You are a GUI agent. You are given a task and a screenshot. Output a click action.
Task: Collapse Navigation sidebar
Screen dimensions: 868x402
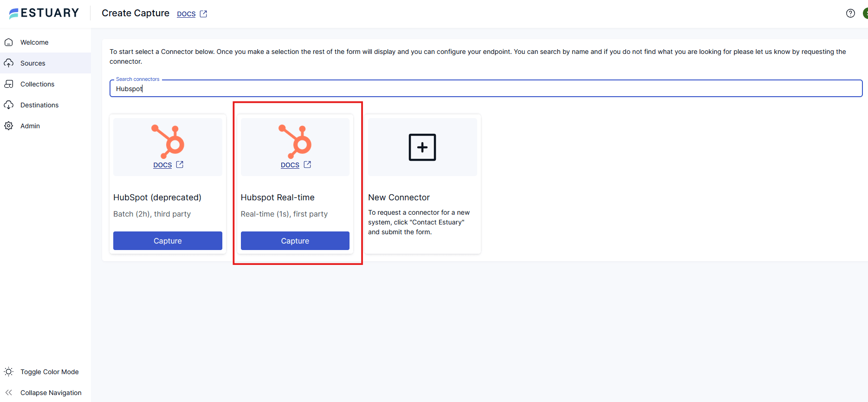point(45,393)
